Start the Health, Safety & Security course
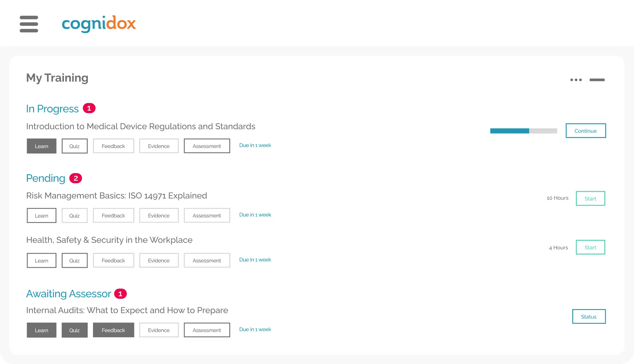Viewport: 634px width, 364px height. pyautogui.click(x=590, y=247)
